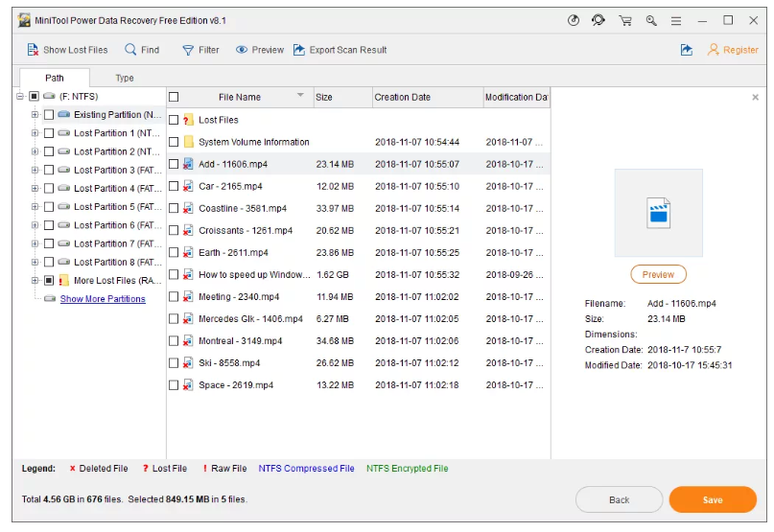The width and height of the screenshot is (774, 532).
Task: Click the Montreal - 3149.mp4 file icon
Action: (188, 341)
